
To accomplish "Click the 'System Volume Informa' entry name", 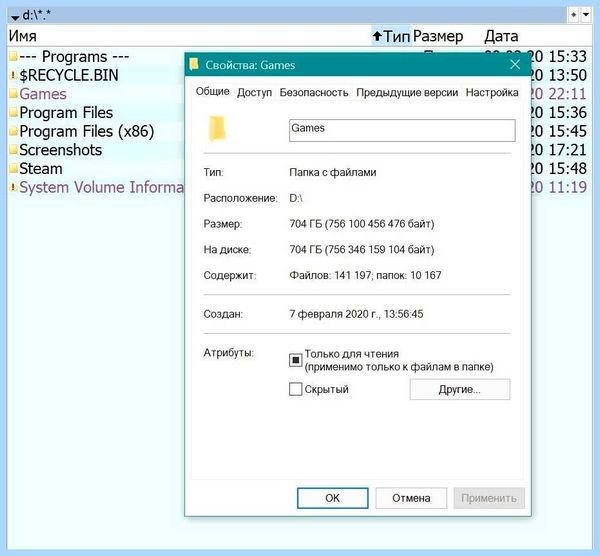I will 101,187.
